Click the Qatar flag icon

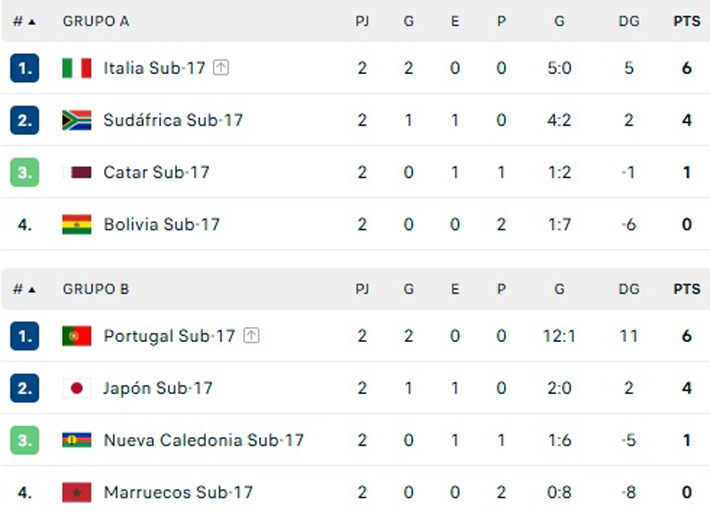coord(76,172)
